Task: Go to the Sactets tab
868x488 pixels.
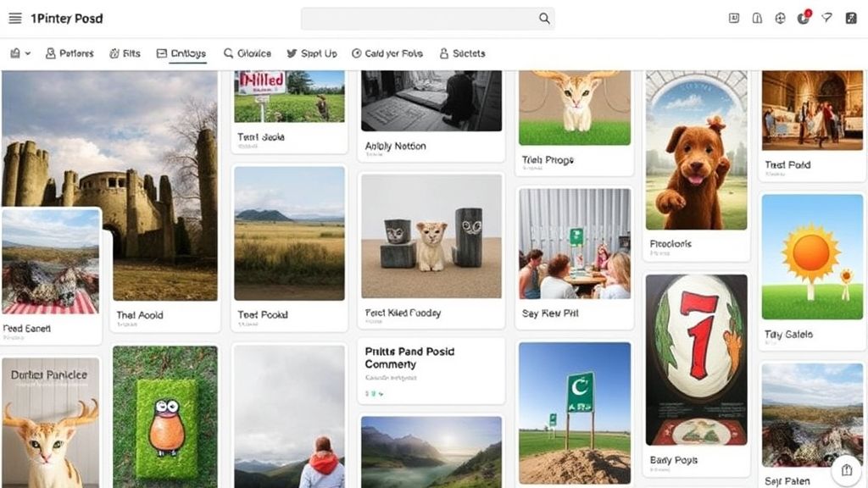Action: [462, 53]
